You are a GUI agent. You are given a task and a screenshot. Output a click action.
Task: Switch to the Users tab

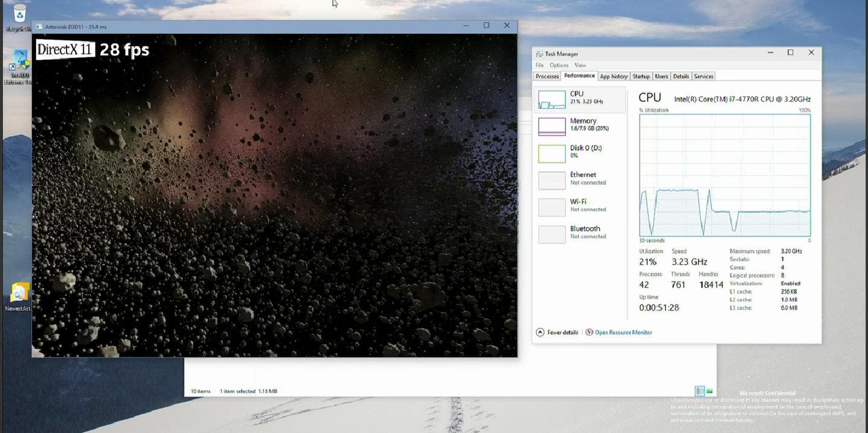click(661, 76)
